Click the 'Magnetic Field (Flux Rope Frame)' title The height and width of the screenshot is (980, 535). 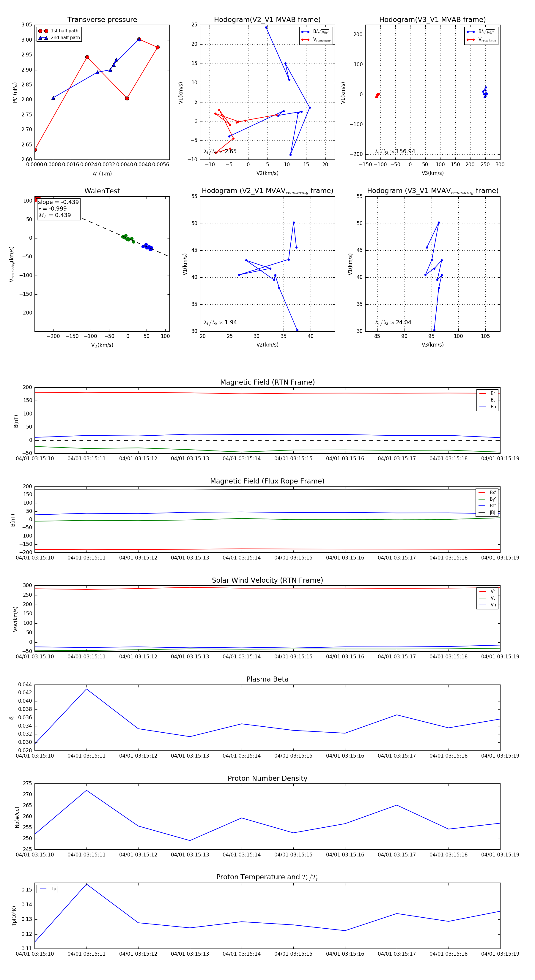pyautogui.click(x=267, y=481)
